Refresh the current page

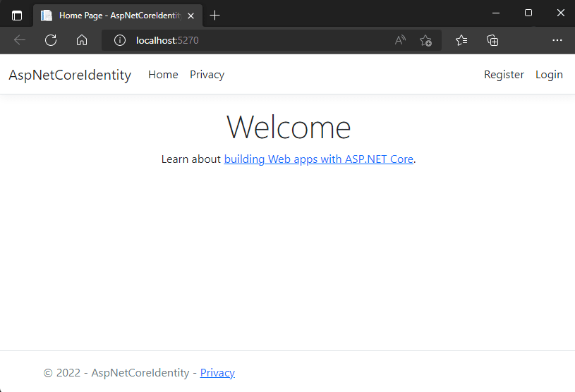51,40
